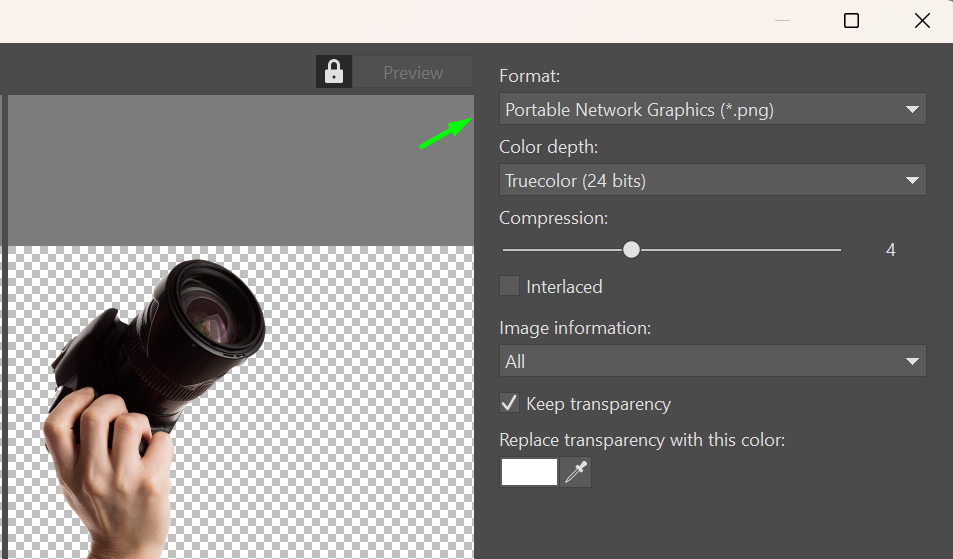
Task: Click the compression value 4
Action: pyautogui.click(x=890, y=250)
